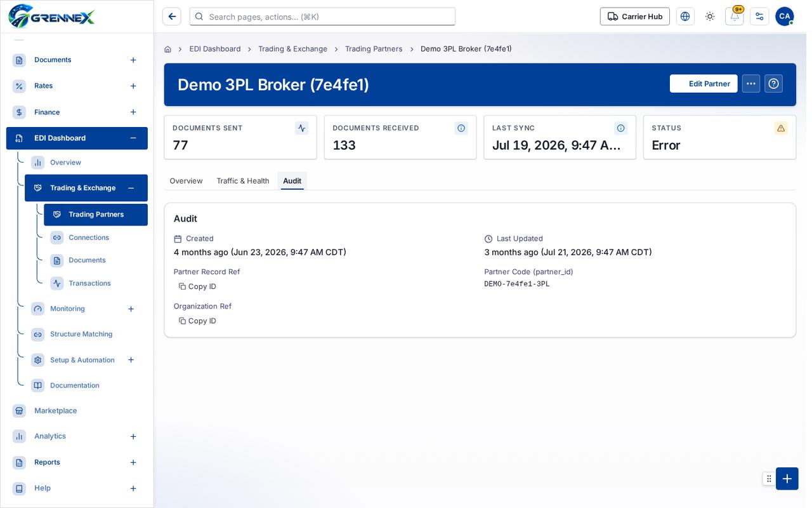The height and width of the screenshot is (508, 812).
Task: Collapse the Trading & Exchange submenu
Action: coord(131,188)
